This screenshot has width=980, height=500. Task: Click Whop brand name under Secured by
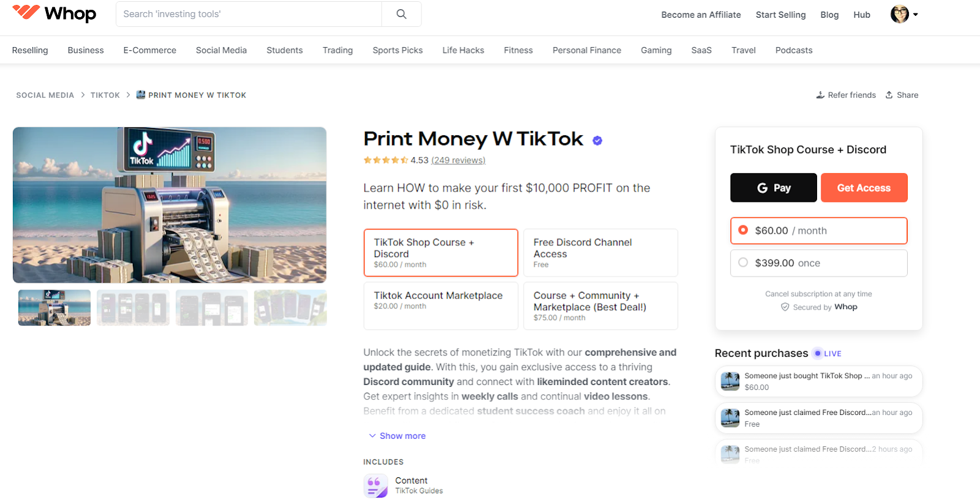point(845,307)
